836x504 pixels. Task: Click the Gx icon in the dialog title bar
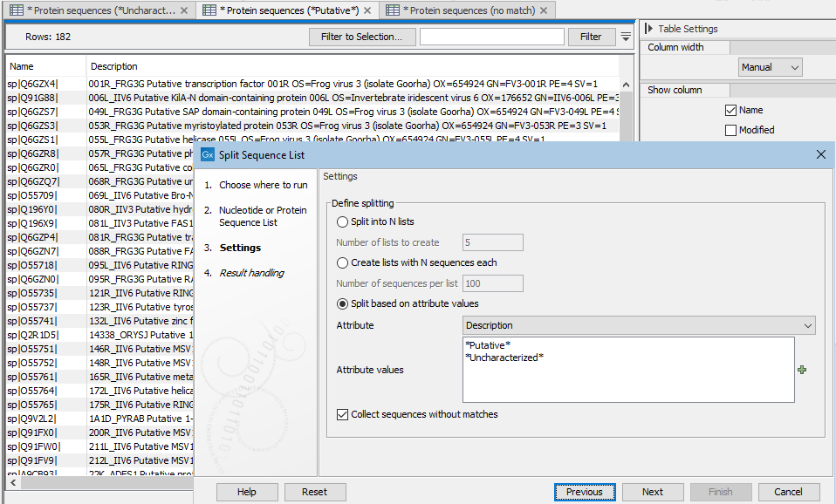[207, 153]
